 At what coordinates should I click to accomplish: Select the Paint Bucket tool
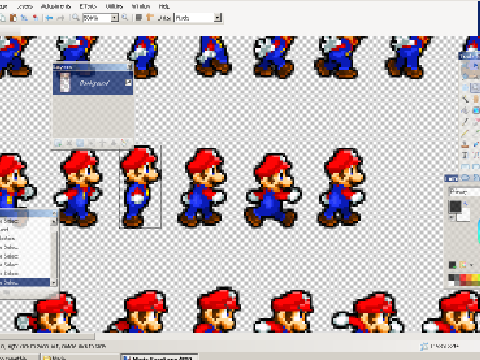[465, 110]
